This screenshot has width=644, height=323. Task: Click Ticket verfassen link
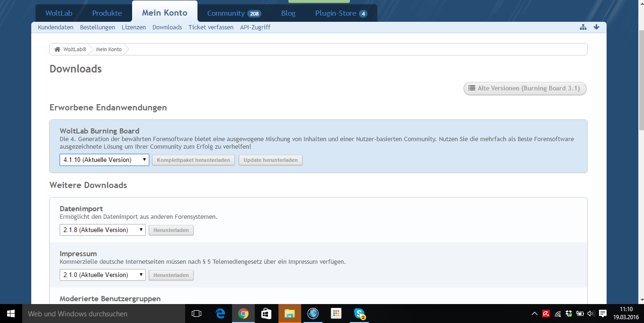pos(211,27)
